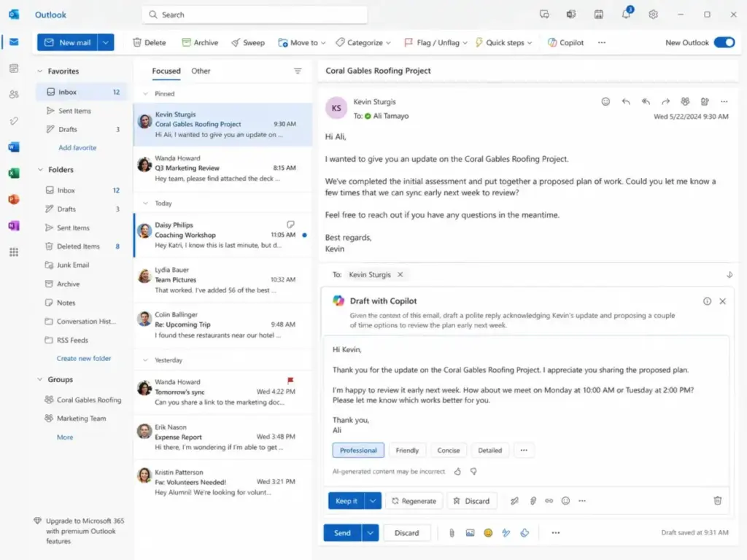This screenshot has width=747, height=560.
Task: Select the Detailed tone option
Action: 489,450
